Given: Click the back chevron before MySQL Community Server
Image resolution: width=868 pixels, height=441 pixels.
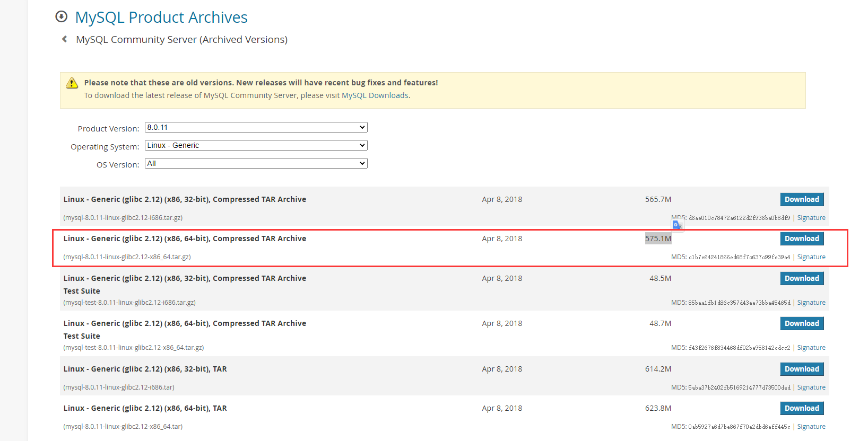Looking at the screenshot, I should click(64, 39).
